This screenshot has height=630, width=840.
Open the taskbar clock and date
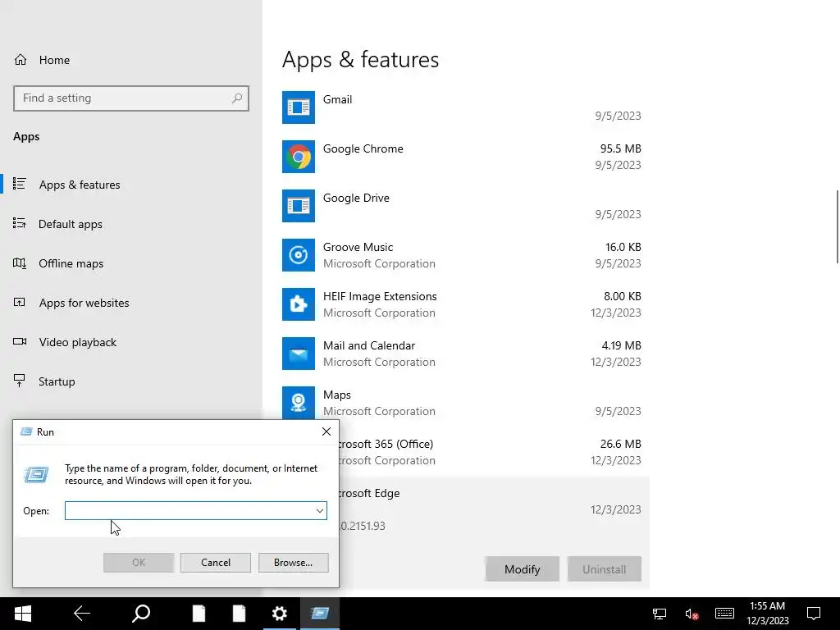(768, 614)
